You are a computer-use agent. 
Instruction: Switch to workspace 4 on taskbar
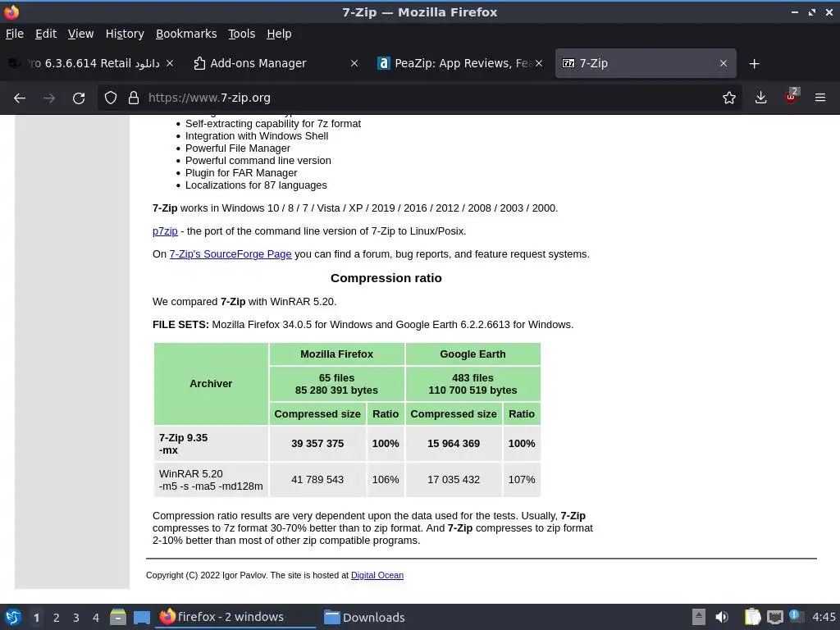point(96,618)
